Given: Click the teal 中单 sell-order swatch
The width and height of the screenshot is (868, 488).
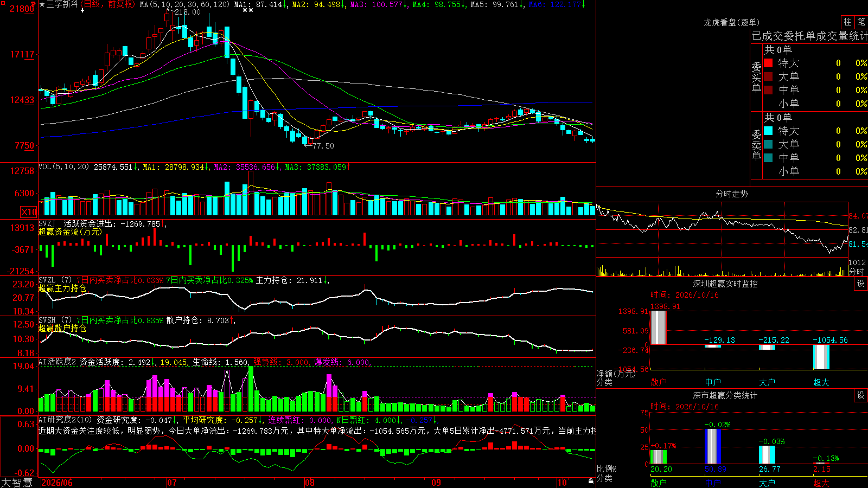Looking at the screenshot, I should click(x=768, y=158).
